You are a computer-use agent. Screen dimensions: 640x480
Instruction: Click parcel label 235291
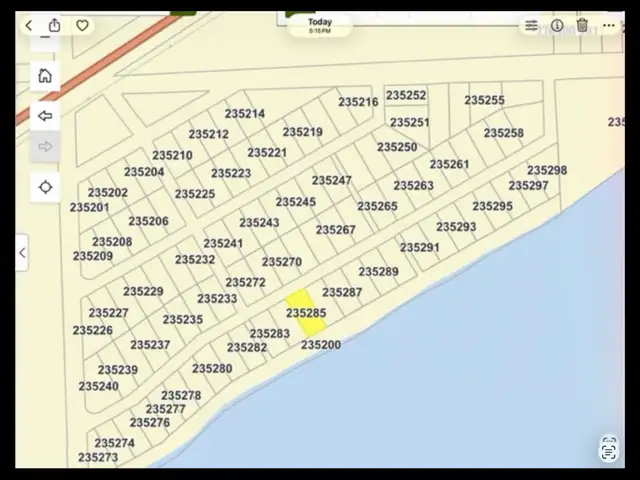point(420,247)
